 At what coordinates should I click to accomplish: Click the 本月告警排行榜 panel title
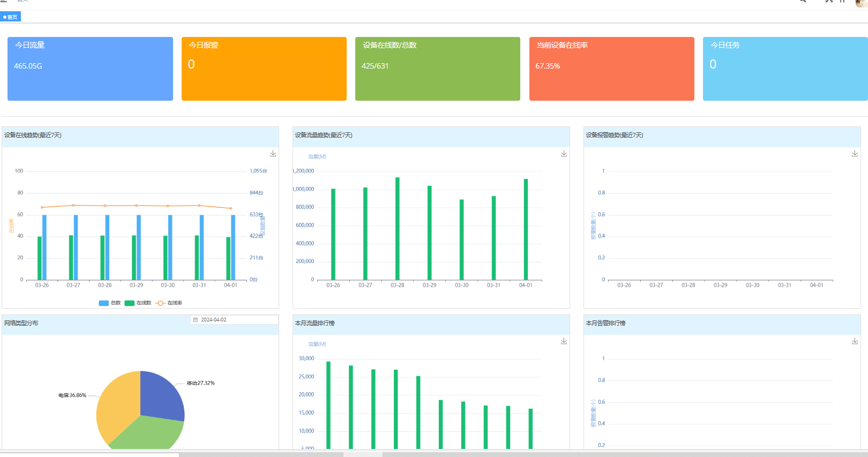606,323
